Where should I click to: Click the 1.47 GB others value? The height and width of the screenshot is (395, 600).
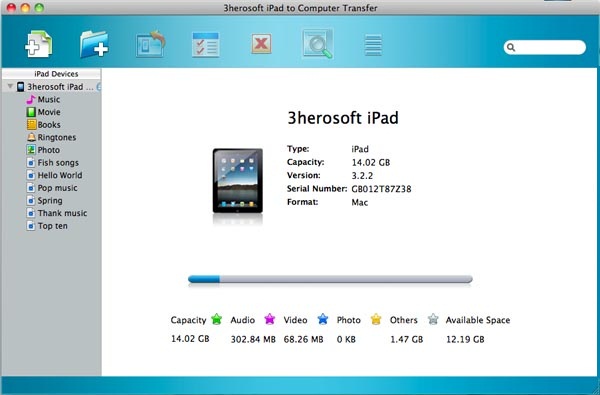[406, 340]
